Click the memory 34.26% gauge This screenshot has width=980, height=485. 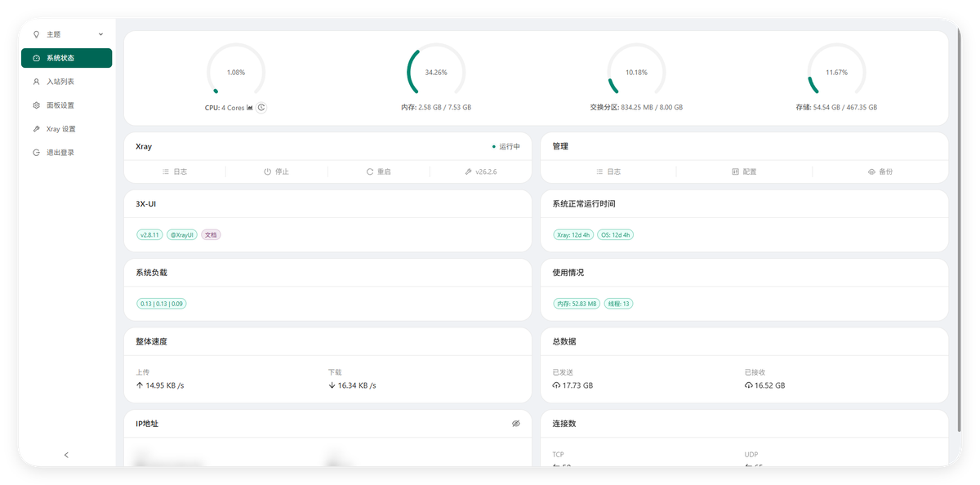coord(436,72)
